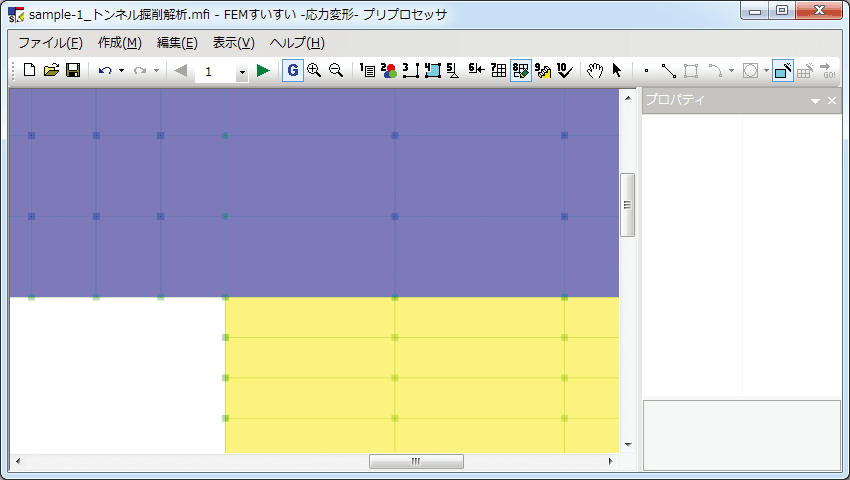Select the circle drawing tool
This screenshot has width=850, height=480.
click(x=750, y=71)
